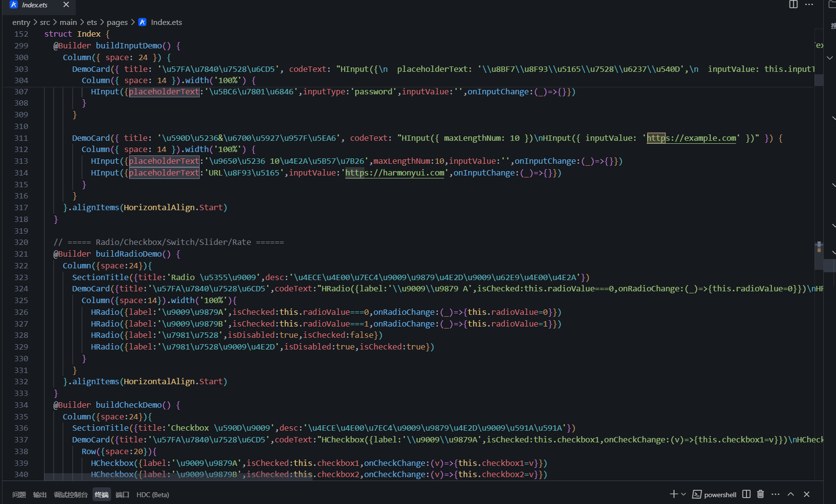Click 'isDisabled' on line 328
The image size is (836, 504).
point(251,335)
